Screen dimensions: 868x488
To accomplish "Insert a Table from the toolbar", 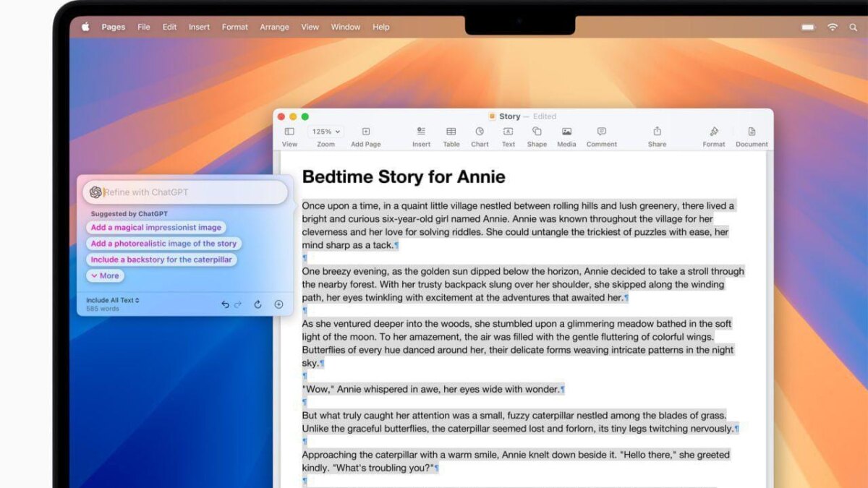I will point(451,132).
